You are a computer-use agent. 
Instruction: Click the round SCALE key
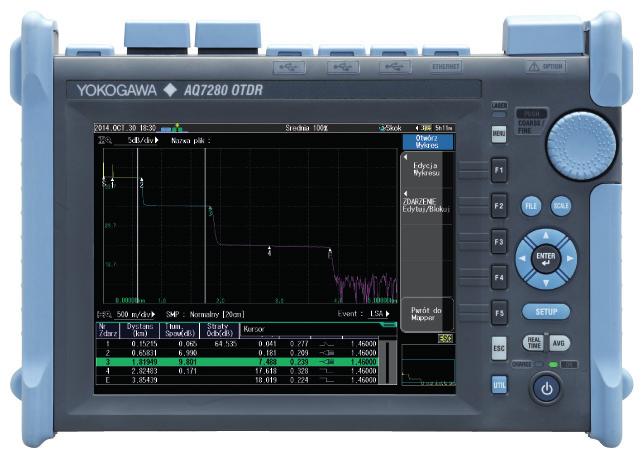click(561, 206)
